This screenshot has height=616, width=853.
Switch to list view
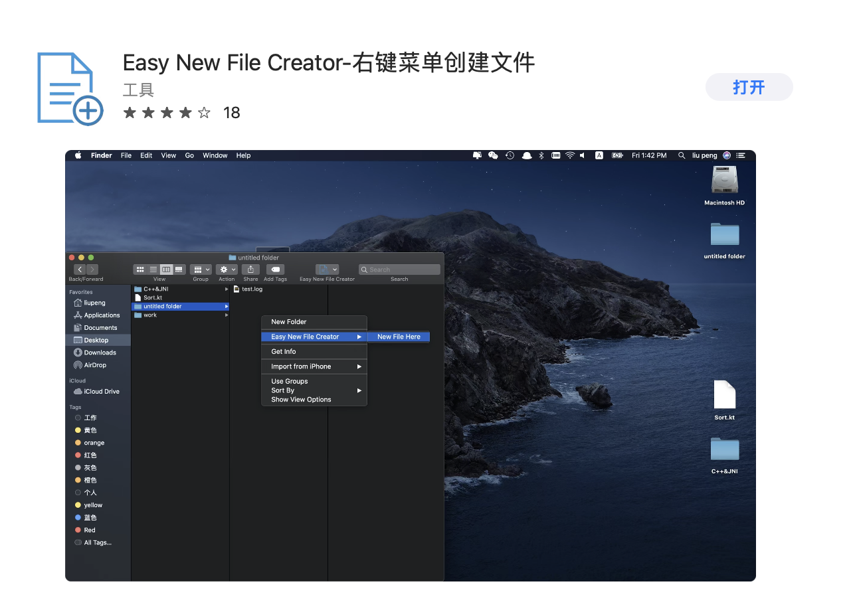pos(153,269)
